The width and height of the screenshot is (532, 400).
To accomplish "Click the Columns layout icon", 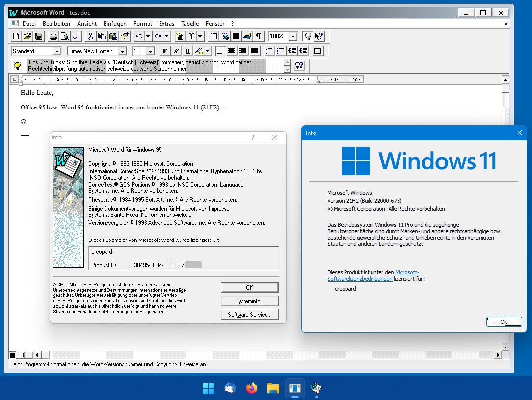I will 236,36.
